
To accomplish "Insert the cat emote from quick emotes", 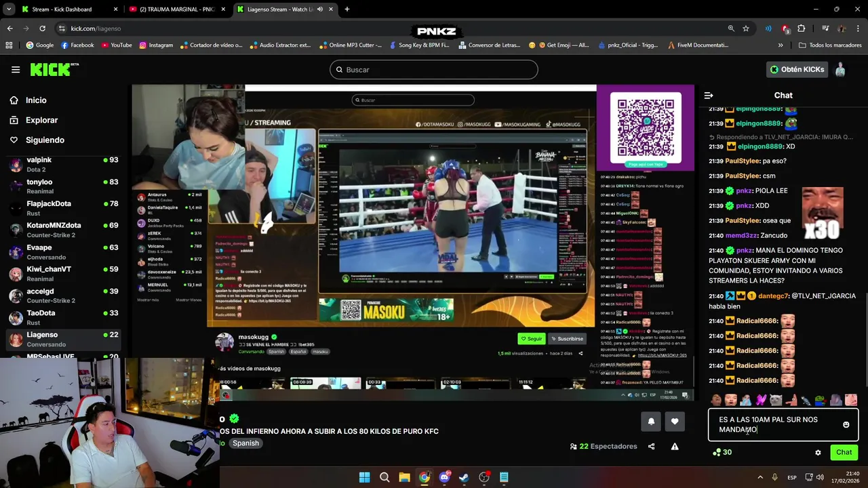I will tap(776, 400).
